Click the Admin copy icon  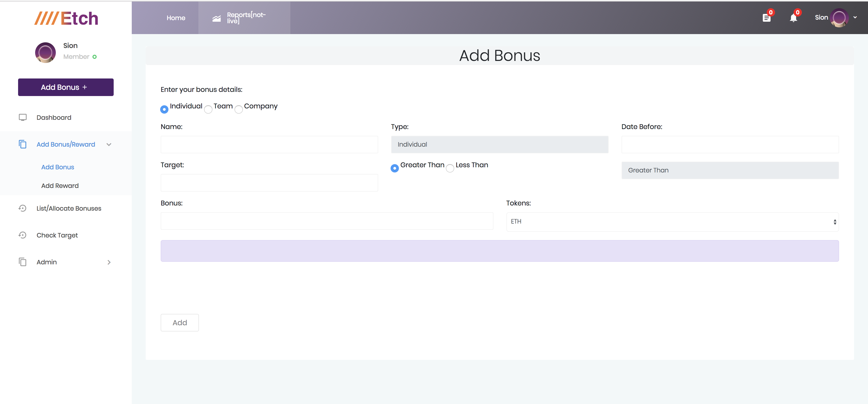22,262
